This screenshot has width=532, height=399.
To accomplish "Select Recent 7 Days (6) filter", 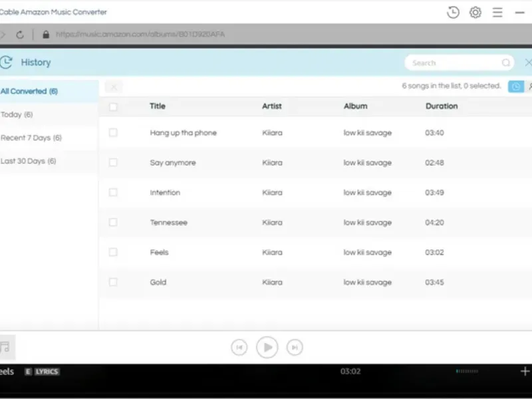I will 49,138.
